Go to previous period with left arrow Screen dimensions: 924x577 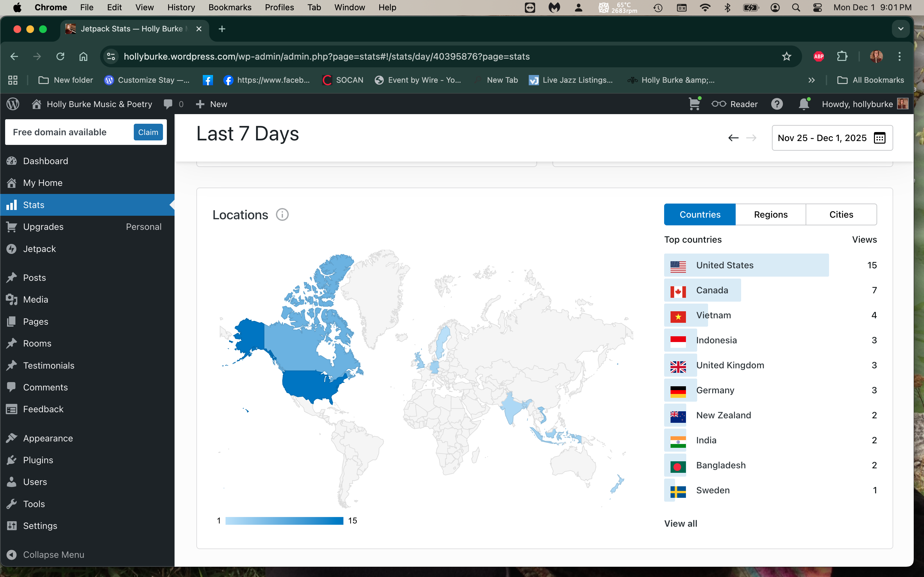point(733,138)
